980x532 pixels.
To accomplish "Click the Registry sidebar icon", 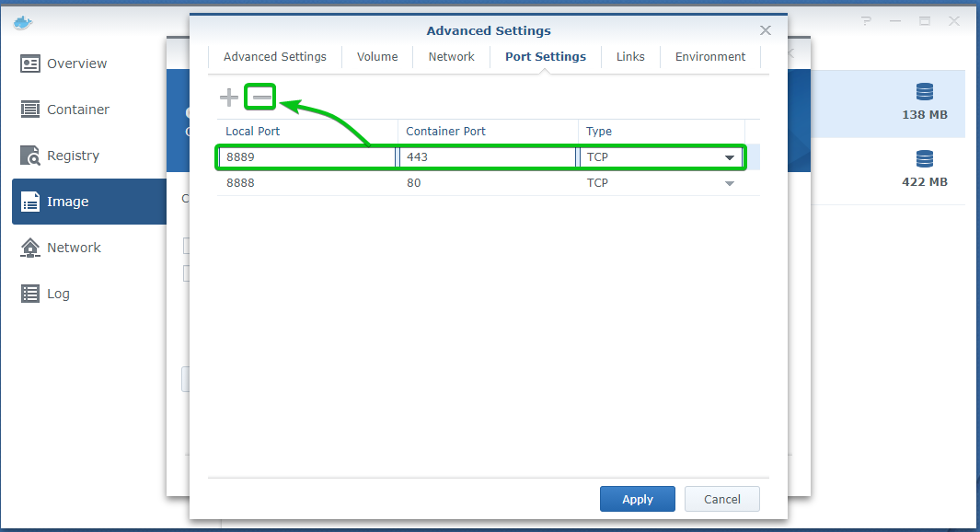I will click(x=30, y=155).
